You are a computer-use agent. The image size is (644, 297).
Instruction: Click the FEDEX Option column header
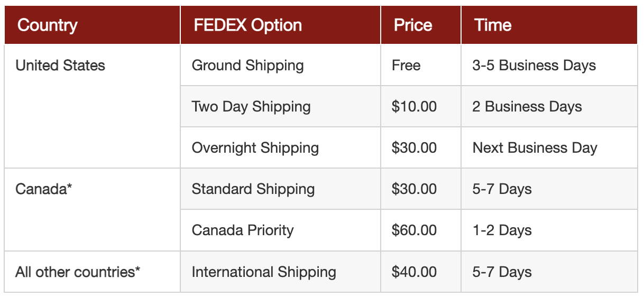pyautogui.click(x=281, y=25)
